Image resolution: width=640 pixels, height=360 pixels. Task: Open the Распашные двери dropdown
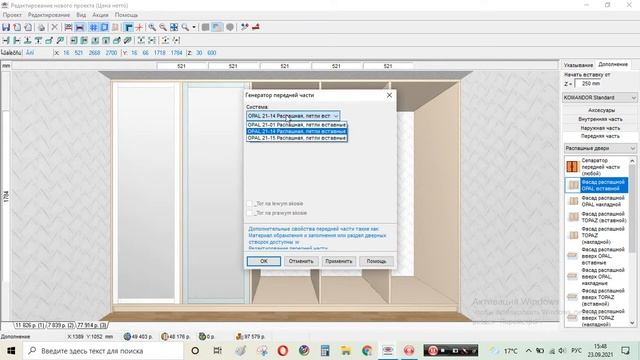[600, 148]
